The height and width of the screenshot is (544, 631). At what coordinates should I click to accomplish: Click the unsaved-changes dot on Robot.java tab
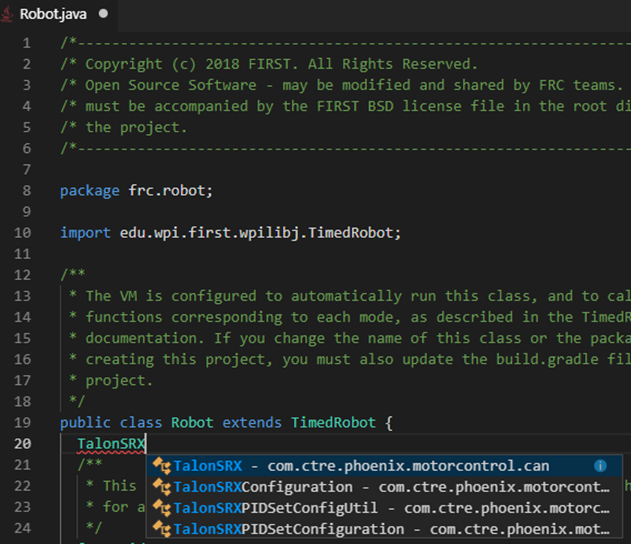pos(103,14)
